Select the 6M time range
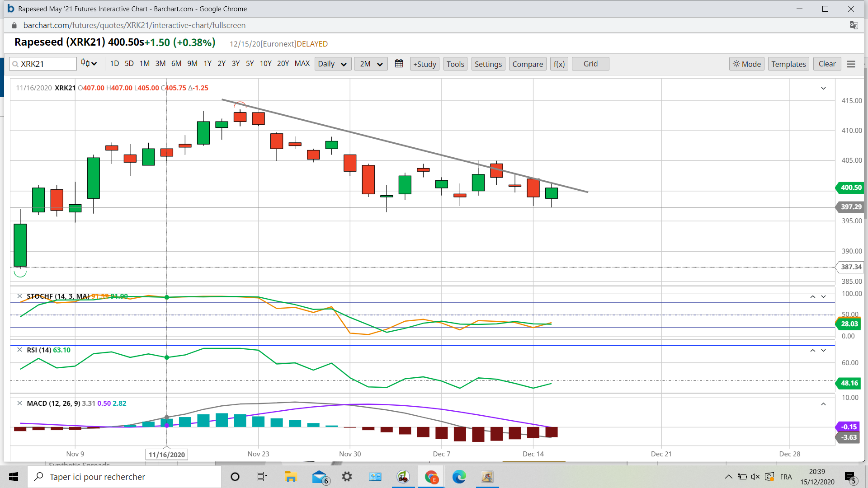The width and height of the screenshot is (868, 488). [x=176, y=64]
